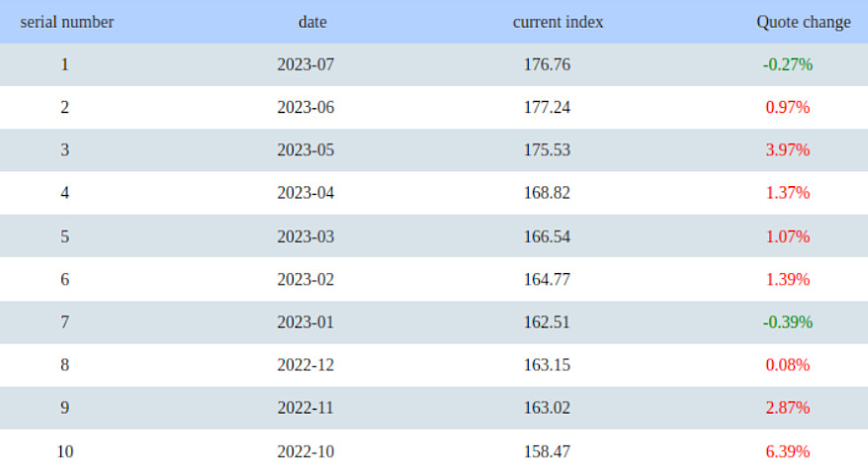Screen dimensions: 868x472
Task: Click the green -0.27% quote change
Action: (787, 64)
